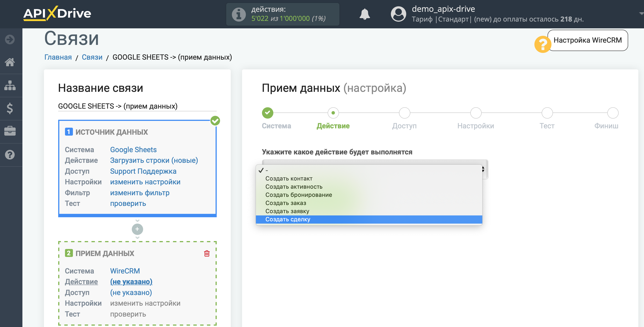Click the 'Тест' step circle
Image resolution: width=644 pixels, height=327 pixels.
click(x=547, y=113)
